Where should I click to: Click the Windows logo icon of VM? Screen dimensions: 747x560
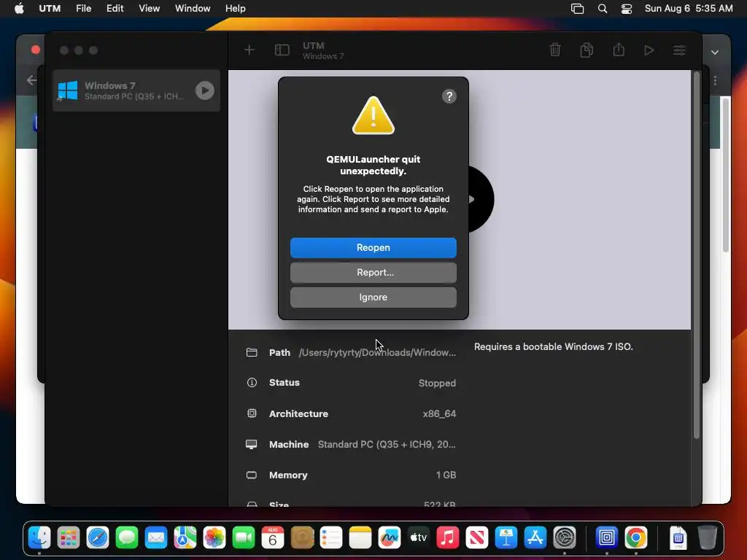coord(68,90)
